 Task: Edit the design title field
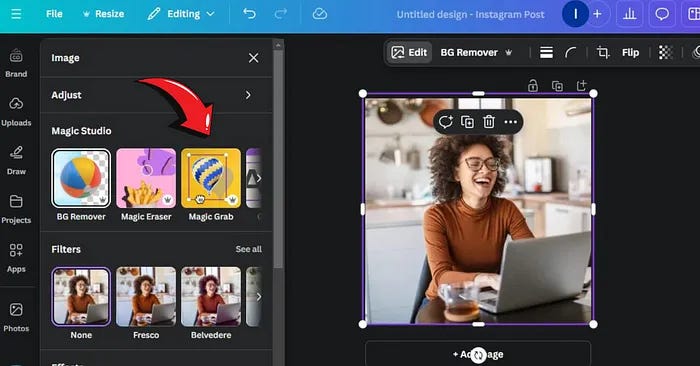471,14
